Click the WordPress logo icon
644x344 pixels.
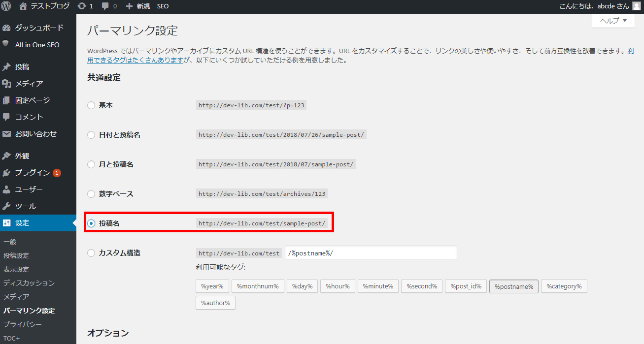pos(6,6)
